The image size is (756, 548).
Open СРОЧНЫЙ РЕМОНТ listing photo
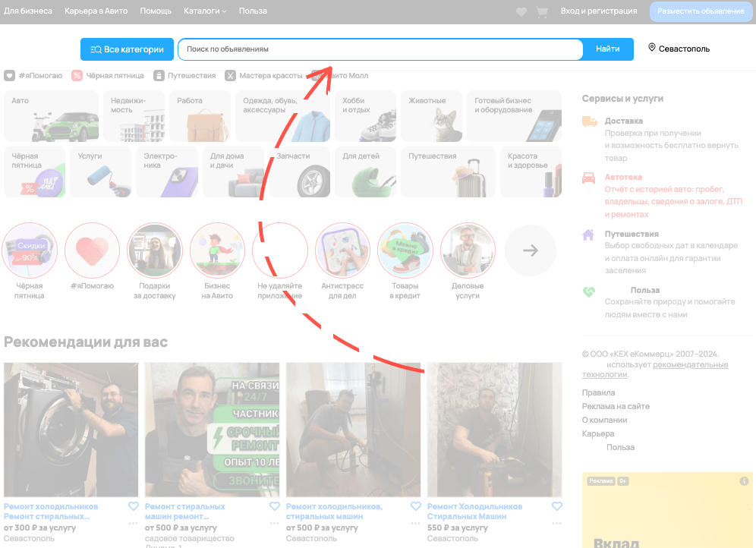tap(212, 430)
